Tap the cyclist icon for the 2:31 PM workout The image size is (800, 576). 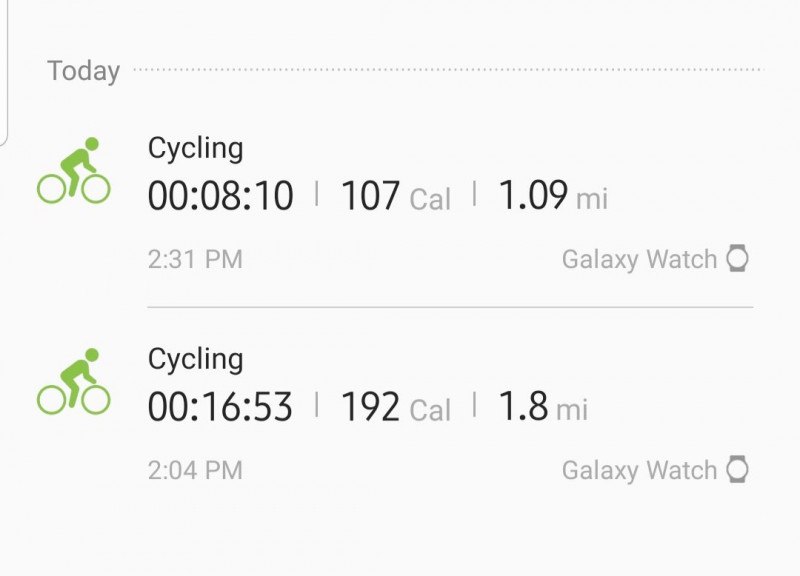(74, 171)
